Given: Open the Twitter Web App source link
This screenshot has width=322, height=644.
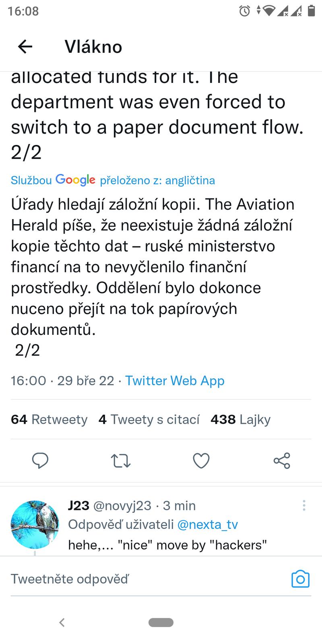Looking at the screenshot, I should tap(175, 380).
